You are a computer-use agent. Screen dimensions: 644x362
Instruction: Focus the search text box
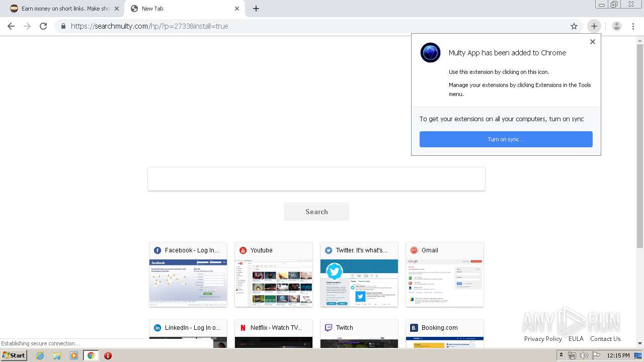click(x=316, y=179)
